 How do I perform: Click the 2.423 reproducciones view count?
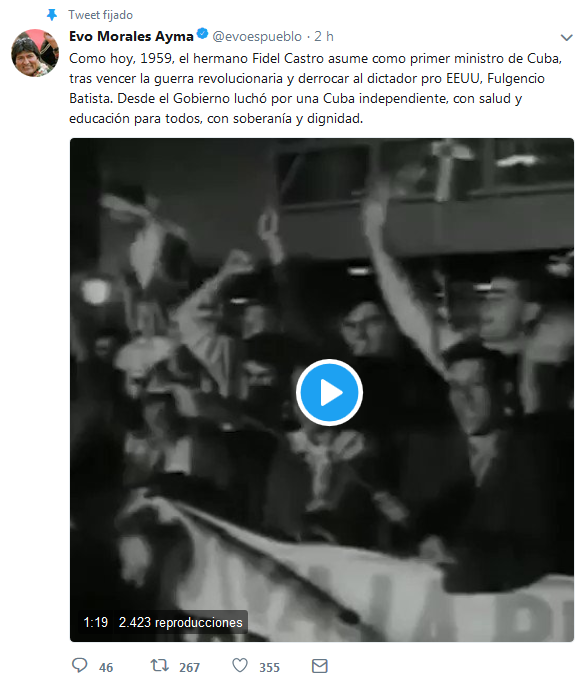click(180, 622)
